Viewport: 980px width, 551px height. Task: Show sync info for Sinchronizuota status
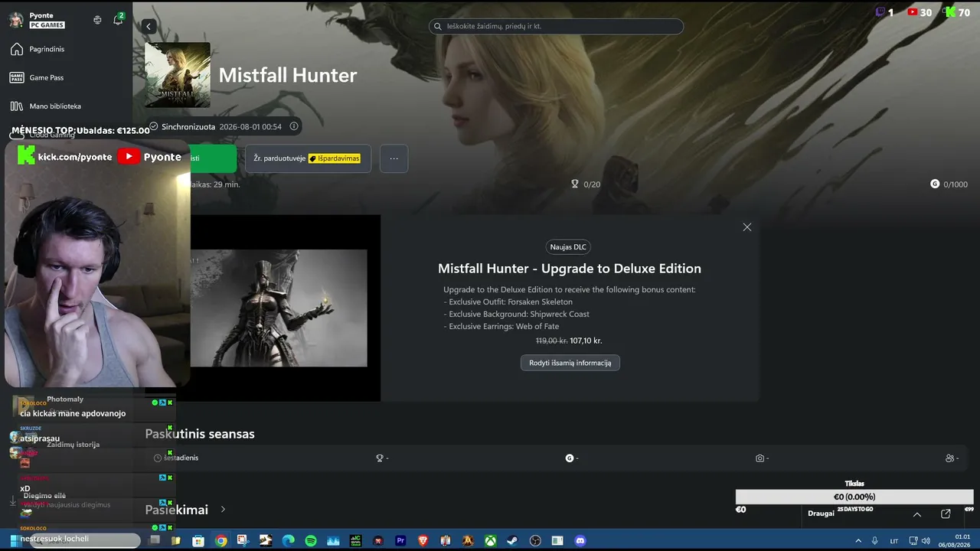pos(294,126)
